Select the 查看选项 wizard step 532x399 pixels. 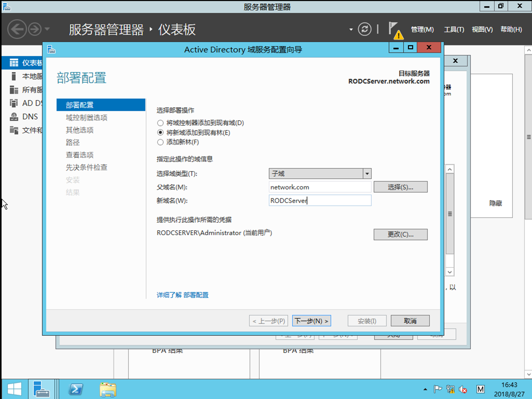coord(80,155)
